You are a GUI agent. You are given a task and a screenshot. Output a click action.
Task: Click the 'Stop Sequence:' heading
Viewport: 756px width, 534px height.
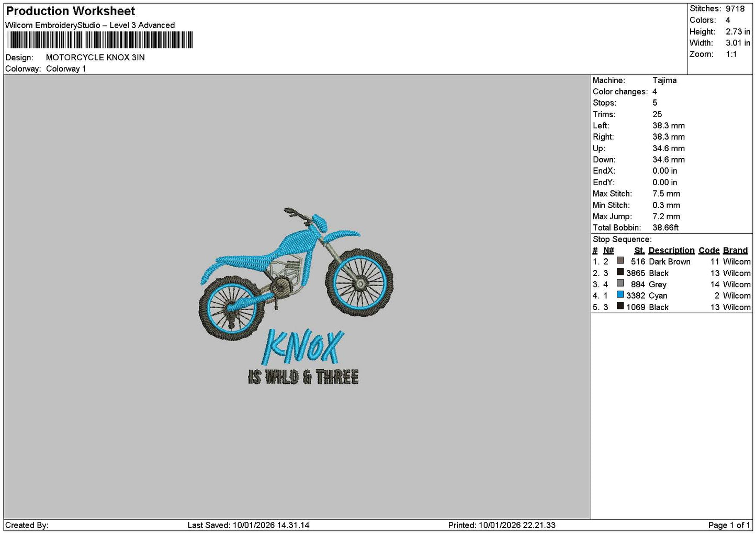(622, 240)
